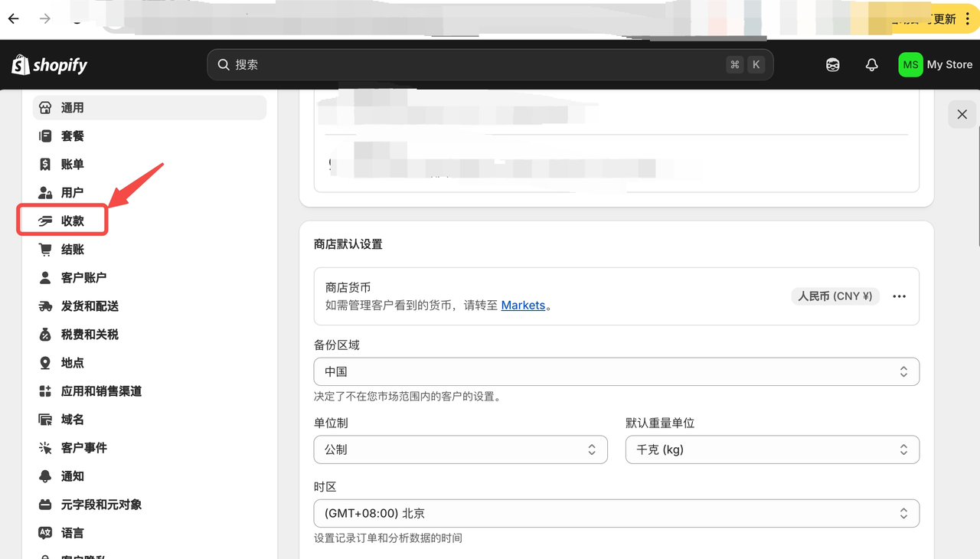The image size is (980, 559).
Task: Open store currency more options button
Action: [x=899, y=296]
